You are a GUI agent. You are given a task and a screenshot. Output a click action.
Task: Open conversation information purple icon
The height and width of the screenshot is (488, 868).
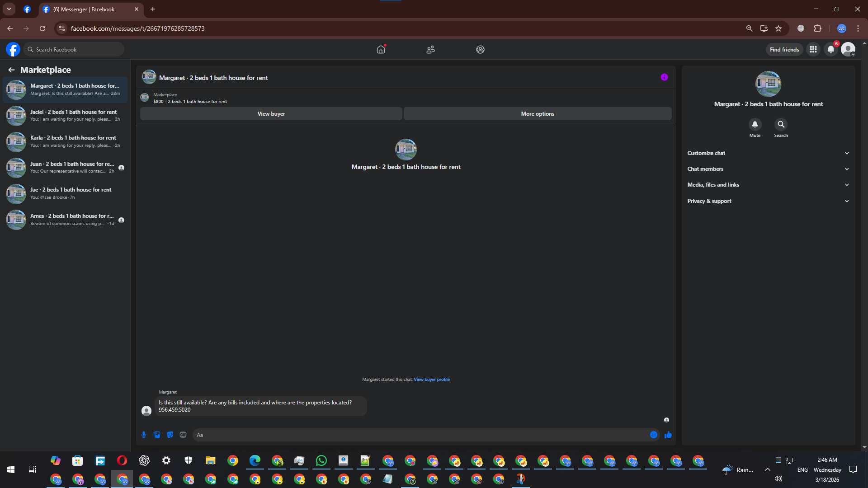coord(664,77)
